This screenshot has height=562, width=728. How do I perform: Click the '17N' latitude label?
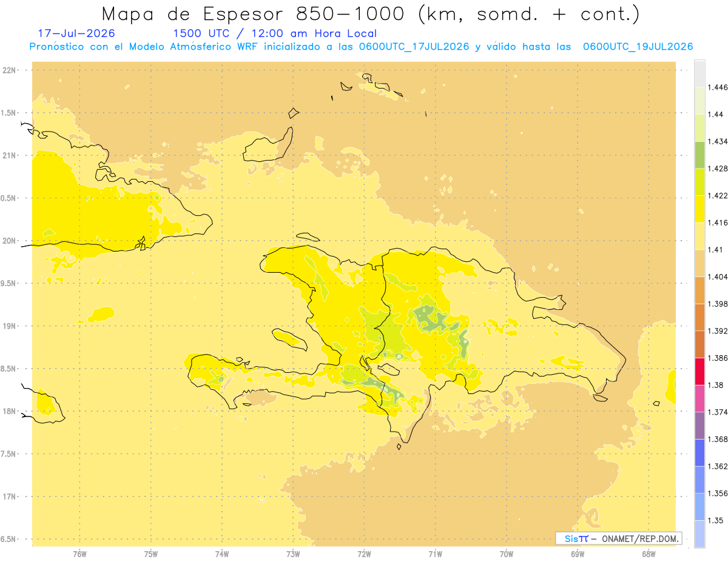click(10, 497)
